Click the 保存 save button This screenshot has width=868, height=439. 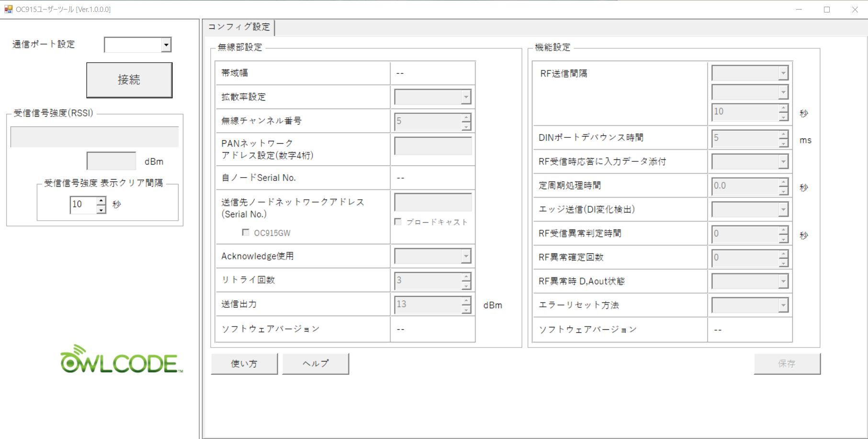787,364
